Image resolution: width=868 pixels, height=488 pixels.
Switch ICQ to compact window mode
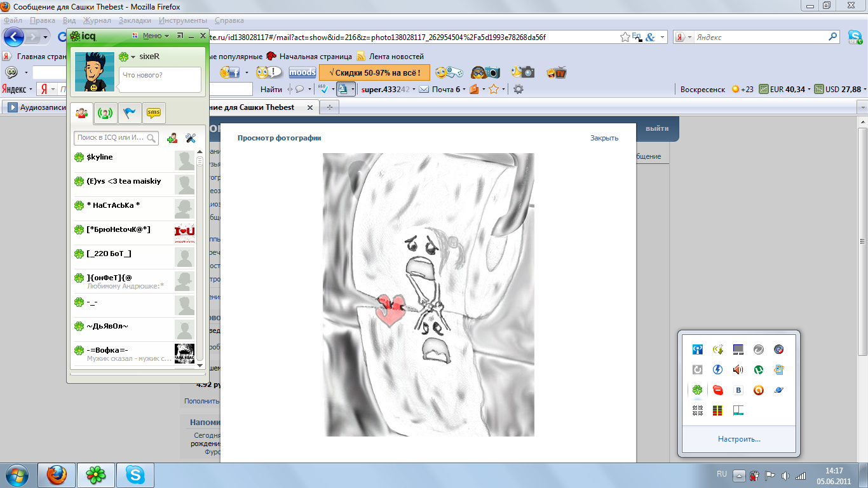(180, 36)
